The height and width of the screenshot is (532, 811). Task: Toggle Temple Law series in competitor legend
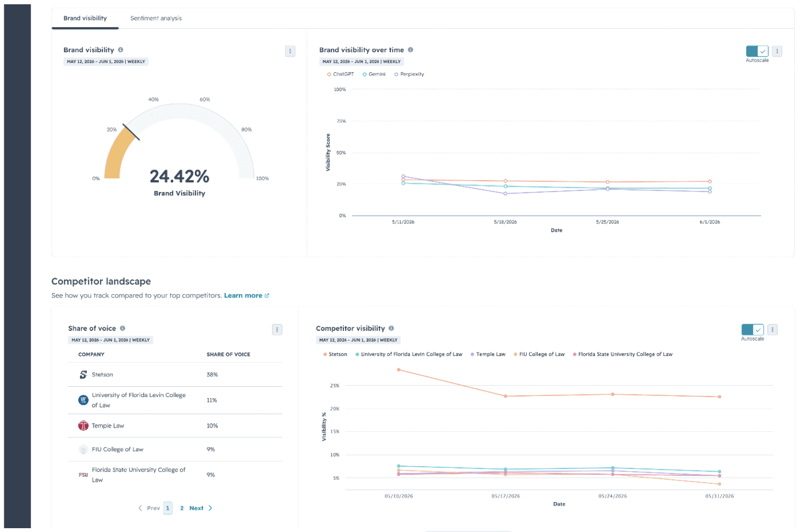488,354
